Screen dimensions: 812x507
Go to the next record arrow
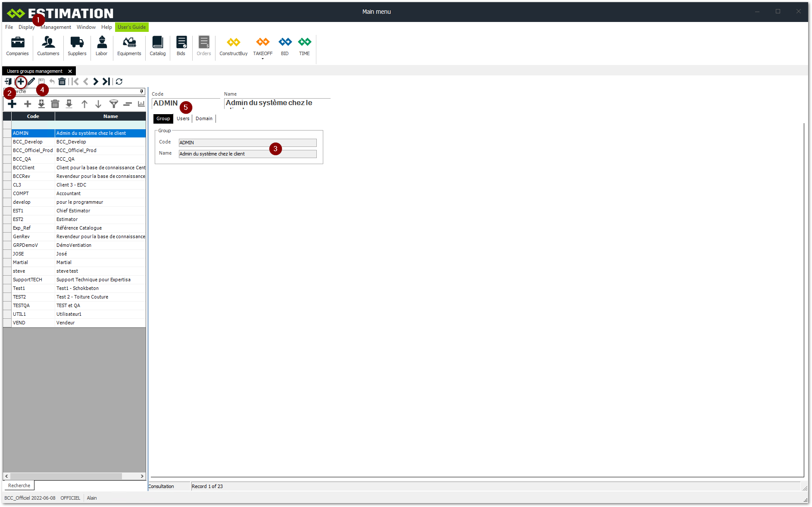click(x=96, y=81)
